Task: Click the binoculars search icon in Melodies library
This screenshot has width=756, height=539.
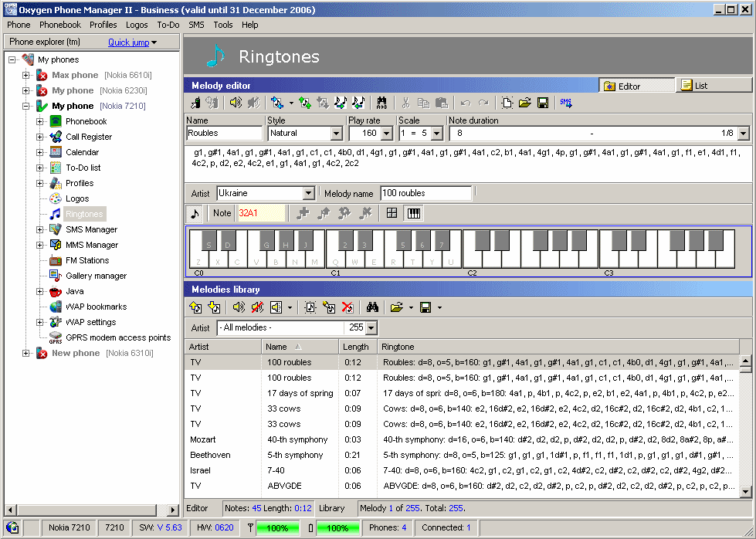Action: click(x=372, y=307)
